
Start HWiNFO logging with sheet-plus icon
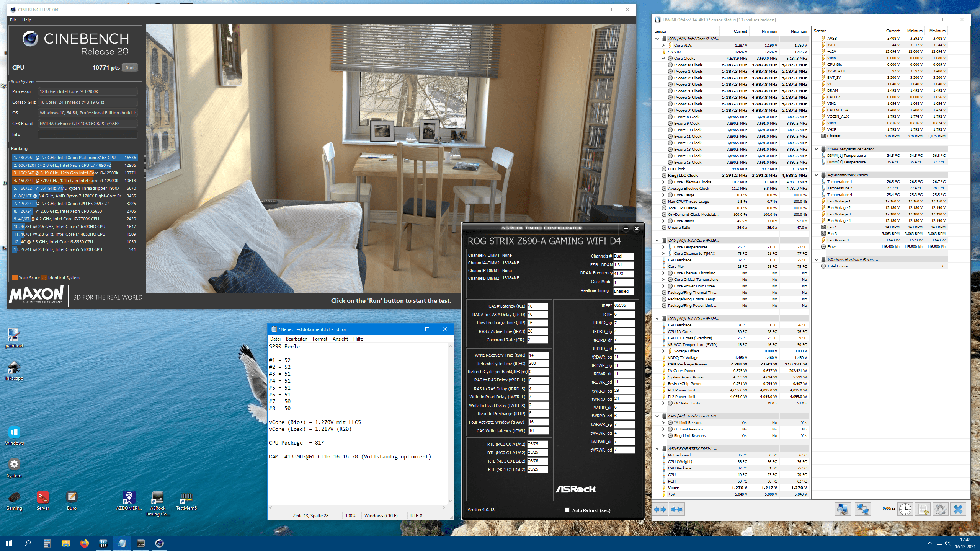coord(923,509)
